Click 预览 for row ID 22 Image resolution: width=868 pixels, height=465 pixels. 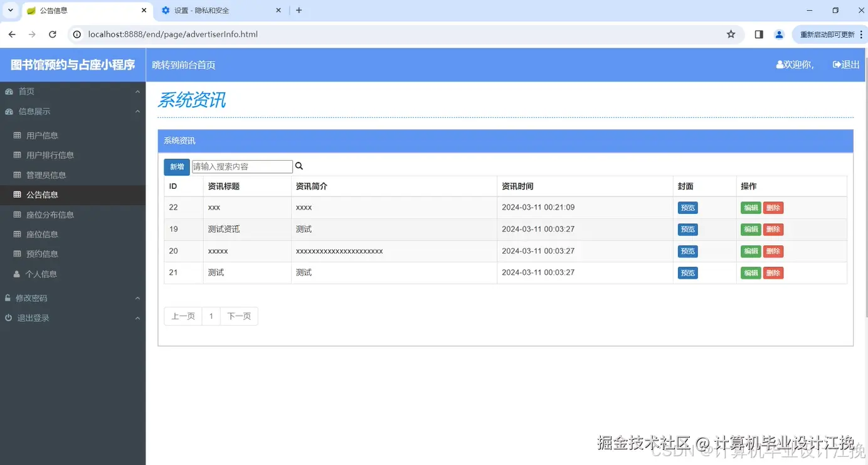pos(688,208)
